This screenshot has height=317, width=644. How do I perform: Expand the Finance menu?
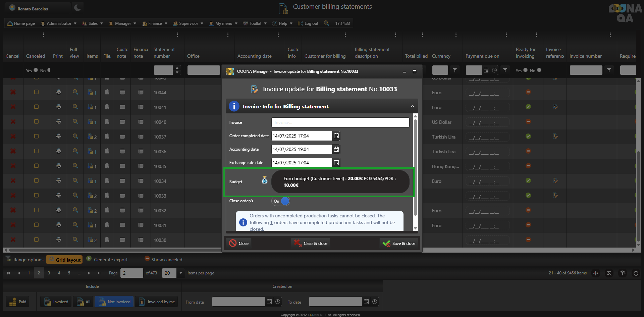(155, 23)
